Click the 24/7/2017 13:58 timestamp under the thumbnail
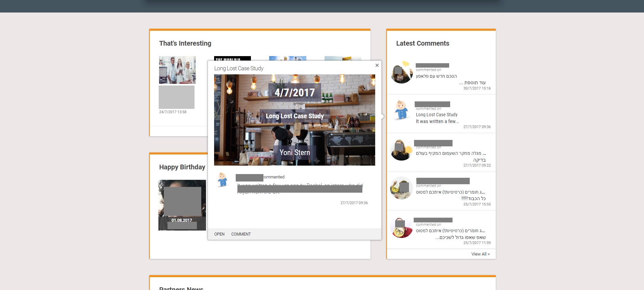Screen dimensions: 644x290 [x=173, y=112]
